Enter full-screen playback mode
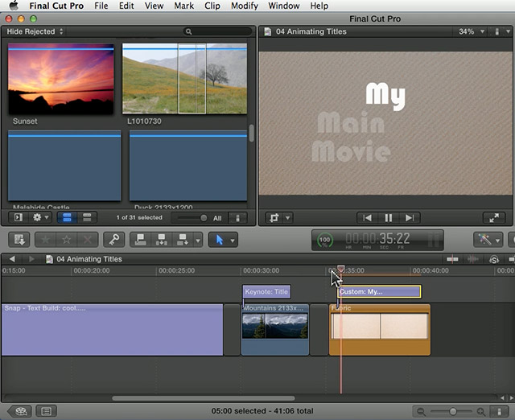Image resolution: width=515 pixels, height=420 pixels. pos(494,218)
